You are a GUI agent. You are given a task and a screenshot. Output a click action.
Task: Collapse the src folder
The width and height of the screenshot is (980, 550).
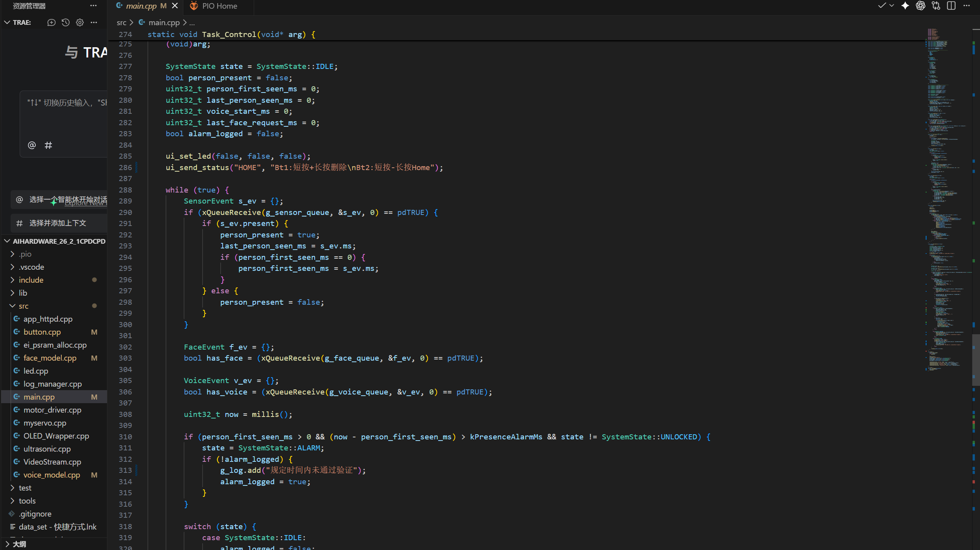(24, 306)
